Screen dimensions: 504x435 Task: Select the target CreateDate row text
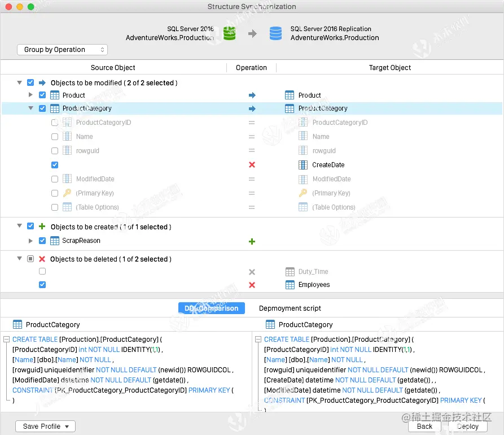pos(328,165)
